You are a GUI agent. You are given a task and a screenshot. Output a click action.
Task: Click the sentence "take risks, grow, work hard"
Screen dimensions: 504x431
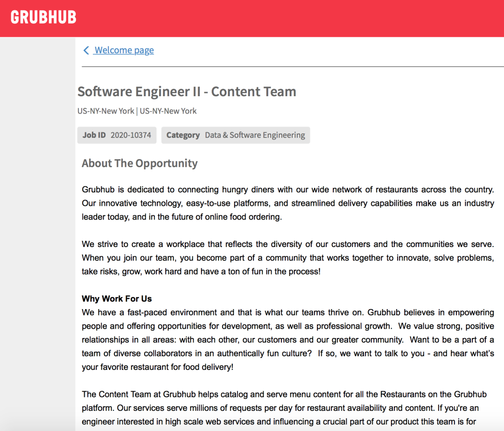(201, 271)
